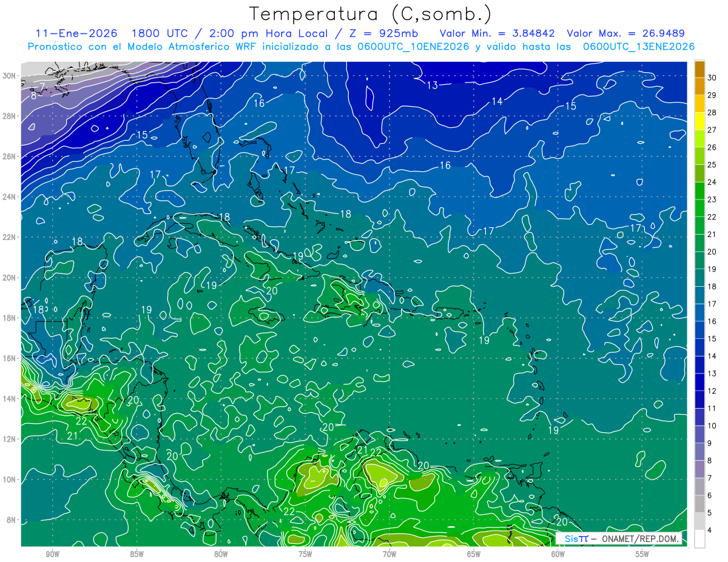Click the Pronóstico con el Modelo Atmosférico WRF line
The height and width of the screenshot is (562, 728).
pos(361,47)
